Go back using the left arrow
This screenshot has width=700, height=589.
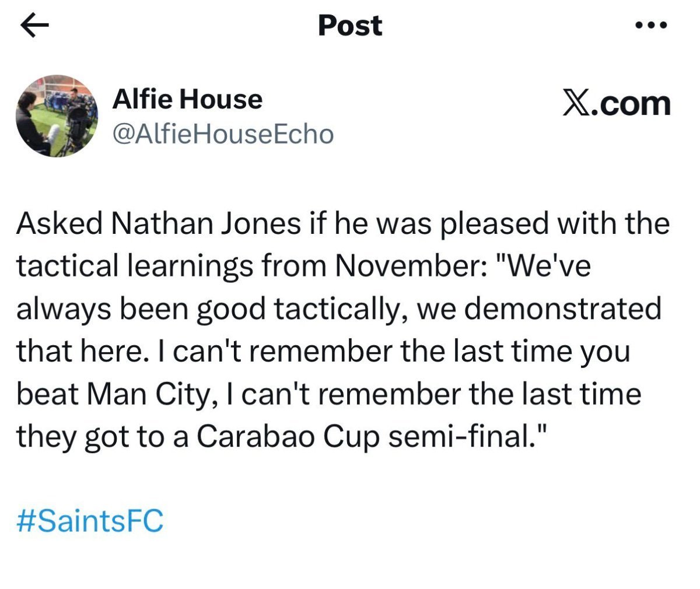point(34,27)
